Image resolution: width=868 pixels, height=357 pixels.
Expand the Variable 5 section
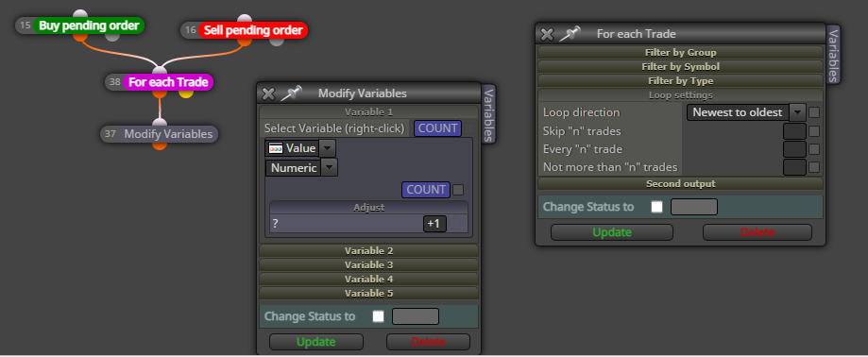pyautogui.click(x=368, y=294)
